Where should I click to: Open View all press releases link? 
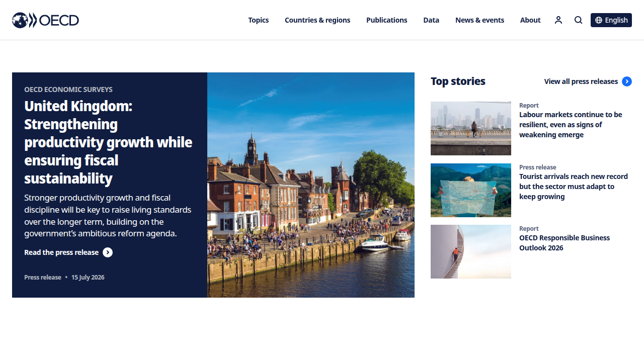pyautogui.click(x=581, y=81)
